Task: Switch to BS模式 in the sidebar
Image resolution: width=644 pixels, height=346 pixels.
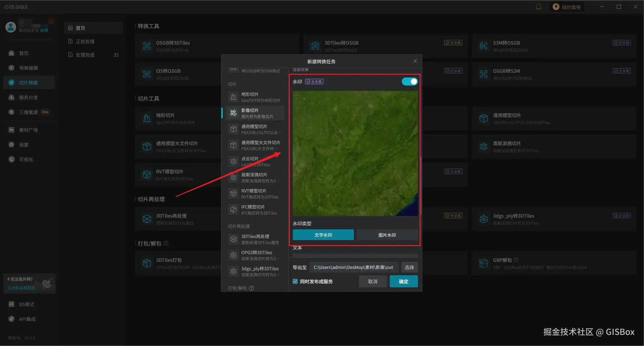Action: (29, 304)
